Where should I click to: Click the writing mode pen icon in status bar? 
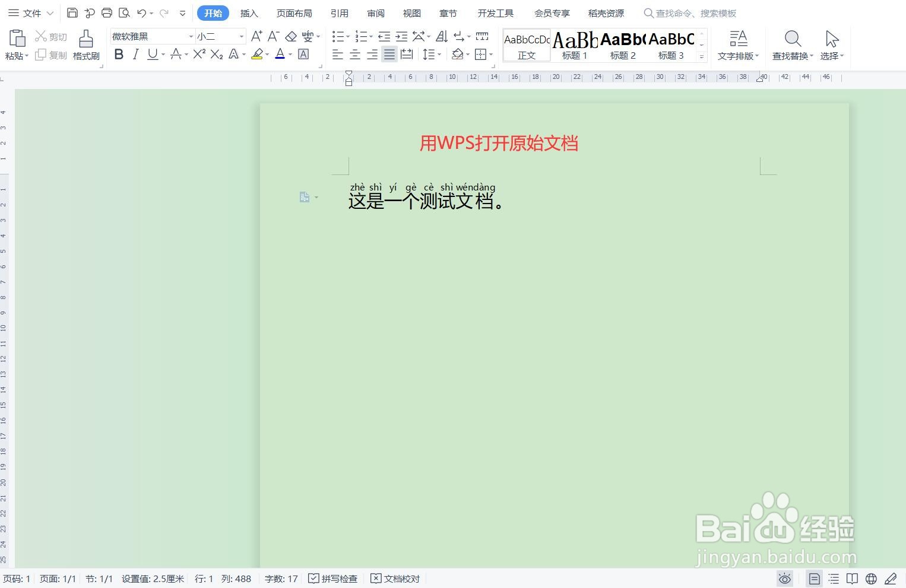tap(891, 579)
